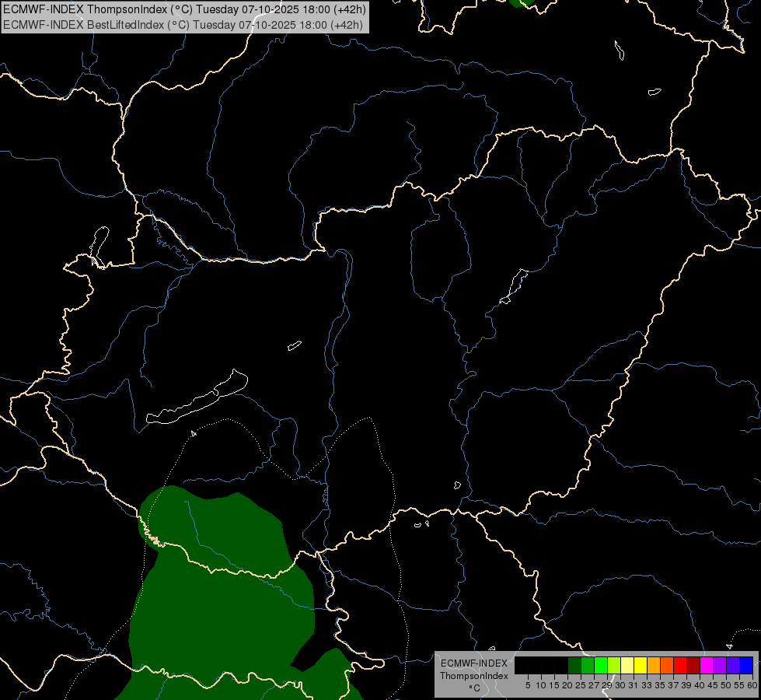The height and width of the screenshot is (700, 761).
Task: Click the bright green 27–29 legend swatch
Action: pos(601,665)
